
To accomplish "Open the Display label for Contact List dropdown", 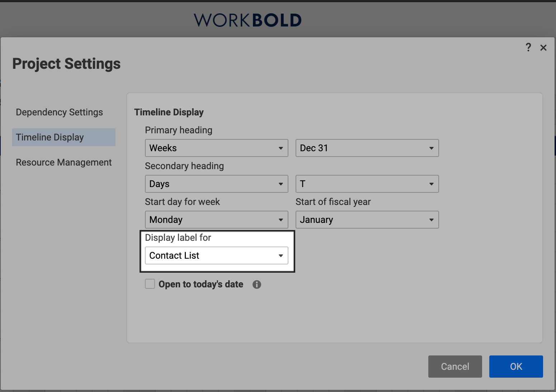I will [216, 255].
